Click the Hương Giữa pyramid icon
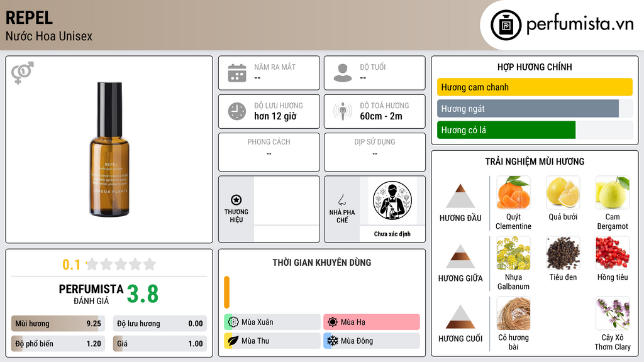 [x=460, y=256]
